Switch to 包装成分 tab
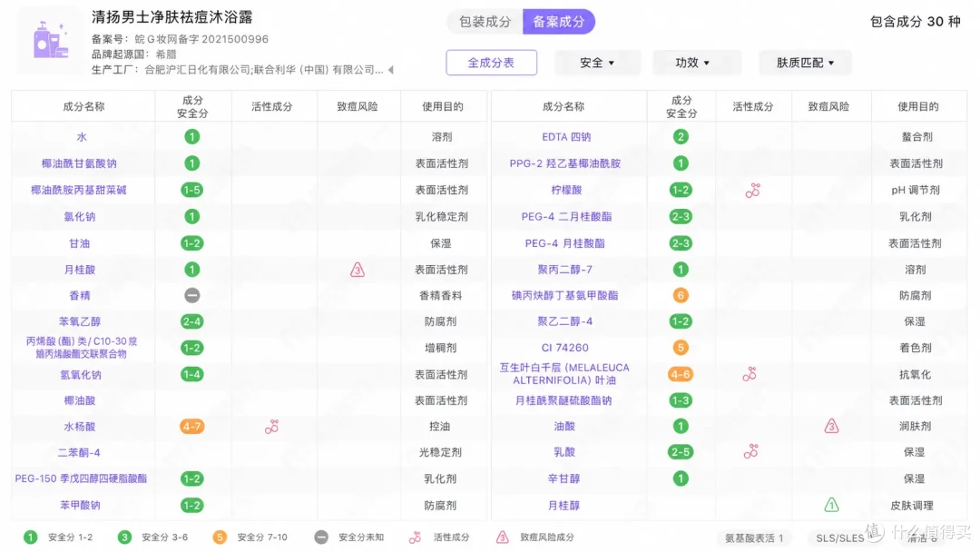 [x=485, y=22]
